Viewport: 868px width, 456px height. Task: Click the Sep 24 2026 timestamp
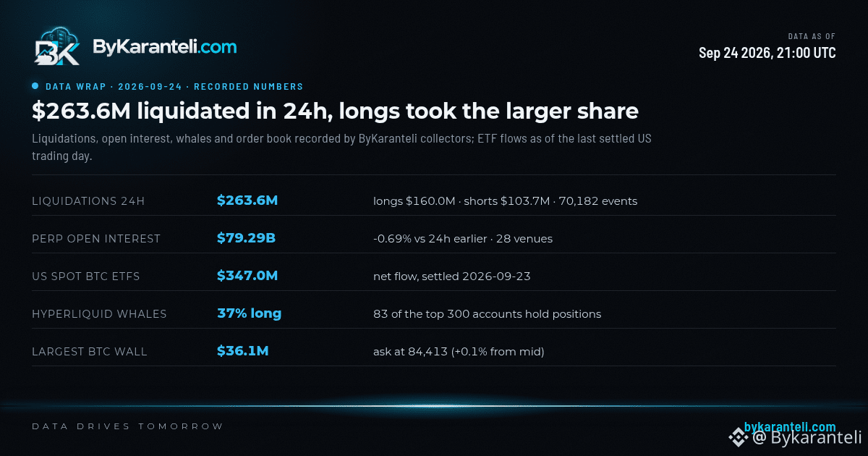(767, 53)
